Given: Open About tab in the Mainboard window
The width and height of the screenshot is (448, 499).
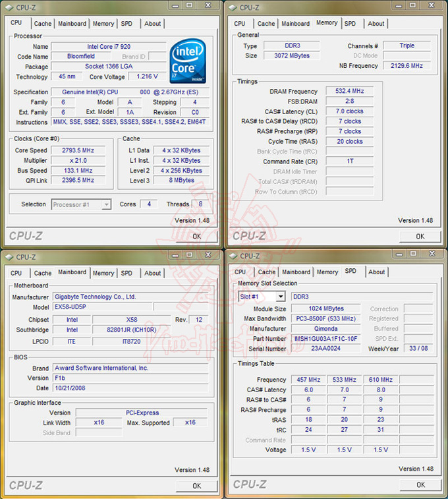Looking at the screenshot, I should coord(153,273).
